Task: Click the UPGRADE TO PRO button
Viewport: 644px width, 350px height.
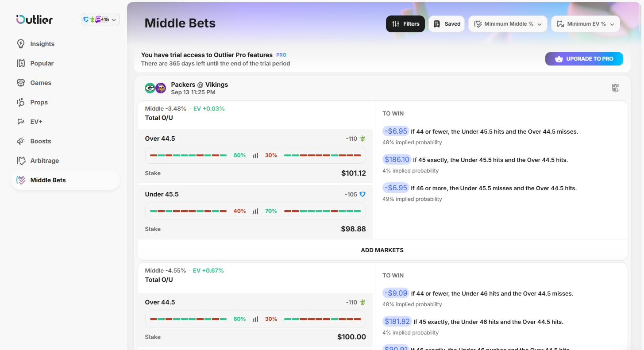Action: (x=584, y=59)
